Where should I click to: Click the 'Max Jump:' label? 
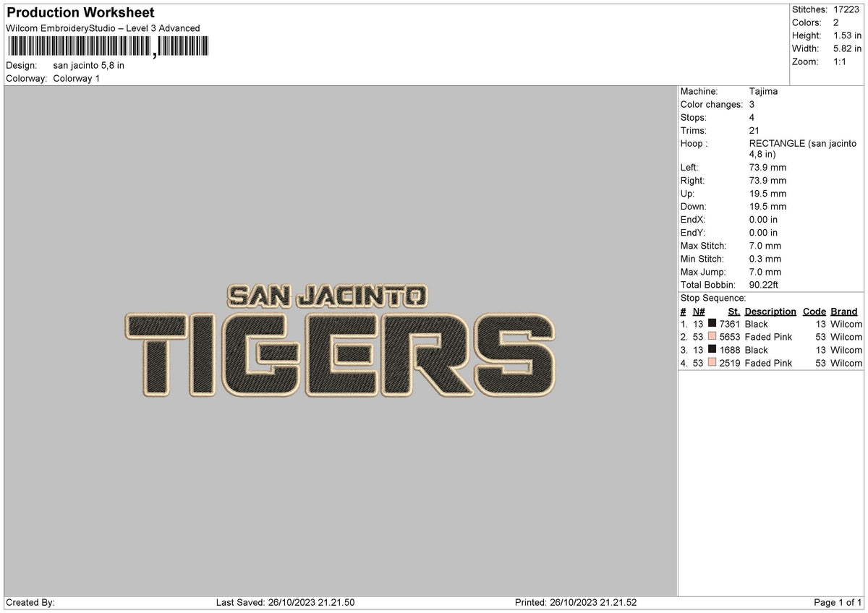coord(704,271)
